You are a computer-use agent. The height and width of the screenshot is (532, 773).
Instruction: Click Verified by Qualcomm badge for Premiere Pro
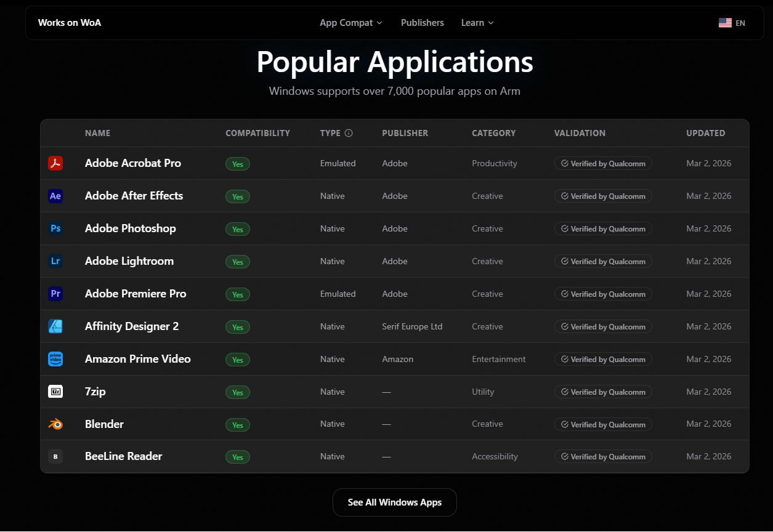(x=603, y=294)
